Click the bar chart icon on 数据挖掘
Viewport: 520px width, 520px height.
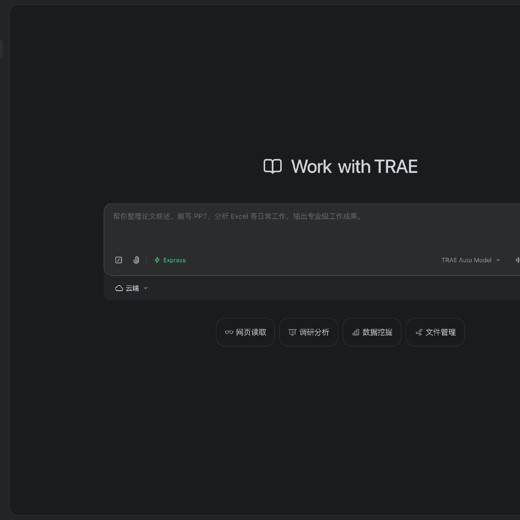click(356, 332)
